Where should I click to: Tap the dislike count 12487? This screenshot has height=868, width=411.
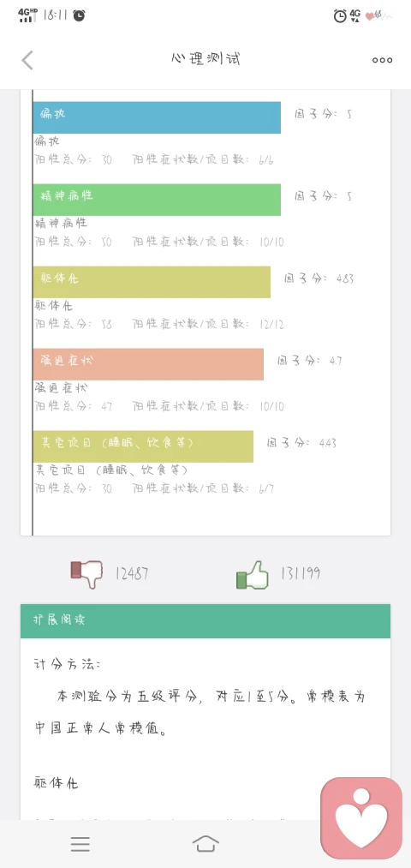click(132, 573)
